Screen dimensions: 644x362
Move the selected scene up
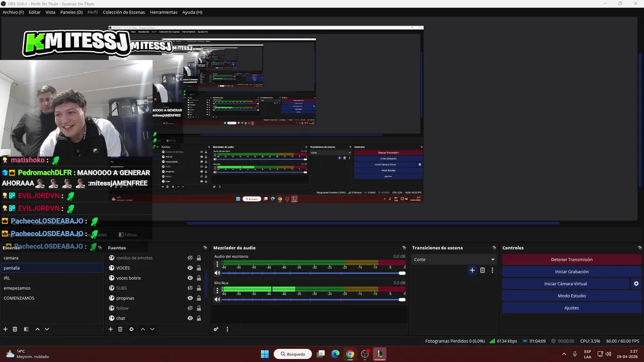coord(37,329)
